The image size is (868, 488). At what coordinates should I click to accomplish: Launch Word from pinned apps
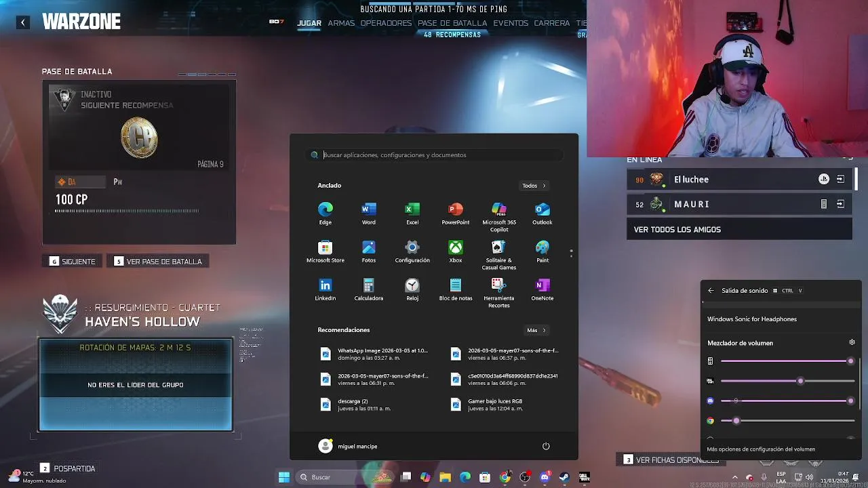369,213
